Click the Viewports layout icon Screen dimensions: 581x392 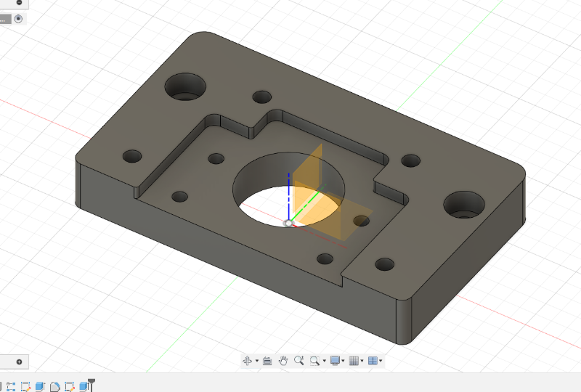point(373,360)
